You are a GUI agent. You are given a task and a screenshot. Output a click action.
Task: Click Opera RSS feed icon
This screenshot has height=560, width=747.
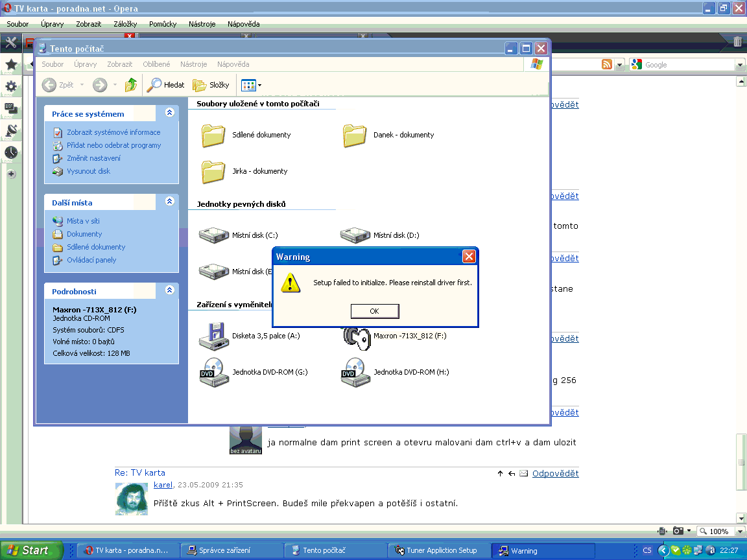click(x=607, y=64)
